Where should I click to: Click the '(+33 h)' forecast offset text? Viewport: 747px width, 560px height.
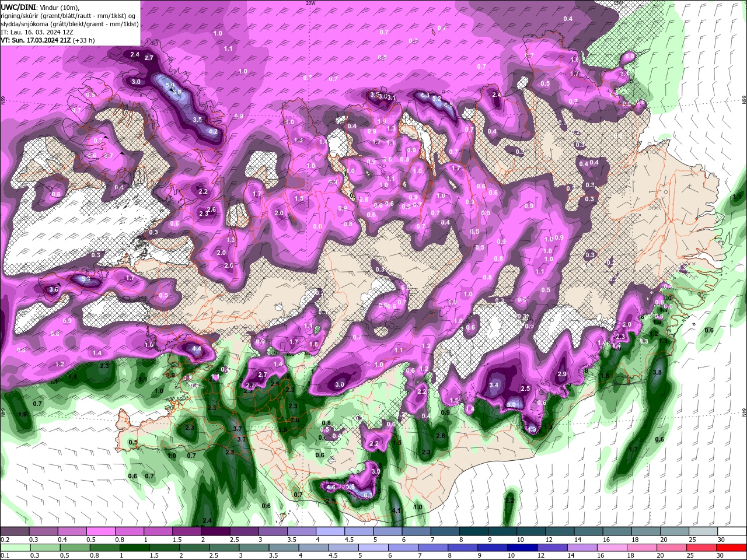tap(83, 40)
